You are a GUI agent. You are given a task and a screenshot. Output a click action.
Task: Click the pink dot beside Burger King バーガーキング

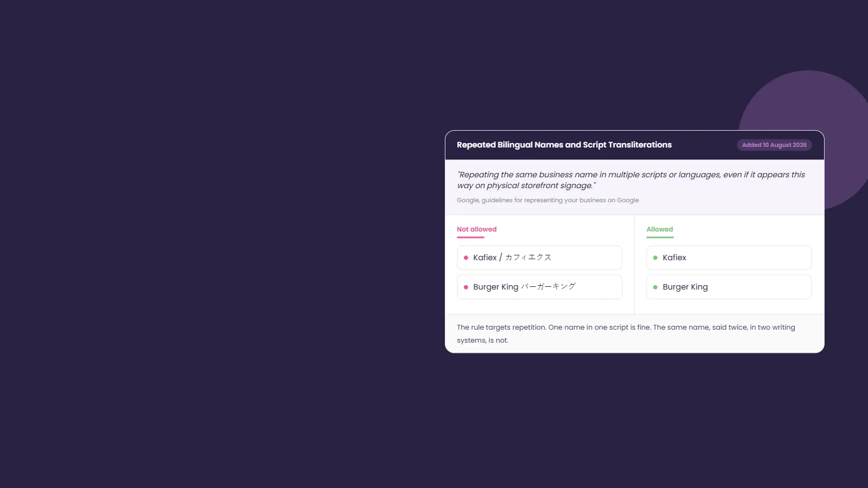[x=466, y=287]
